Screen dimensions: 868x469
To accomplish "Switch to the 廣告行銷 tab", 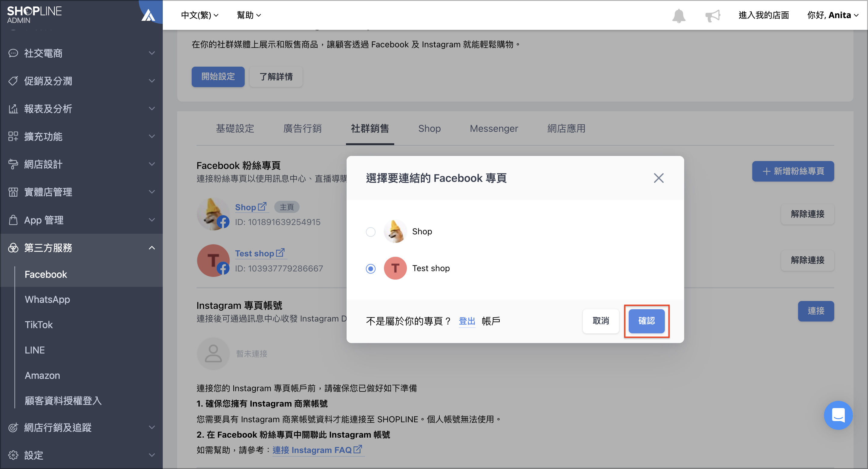I will pos(302,128).
